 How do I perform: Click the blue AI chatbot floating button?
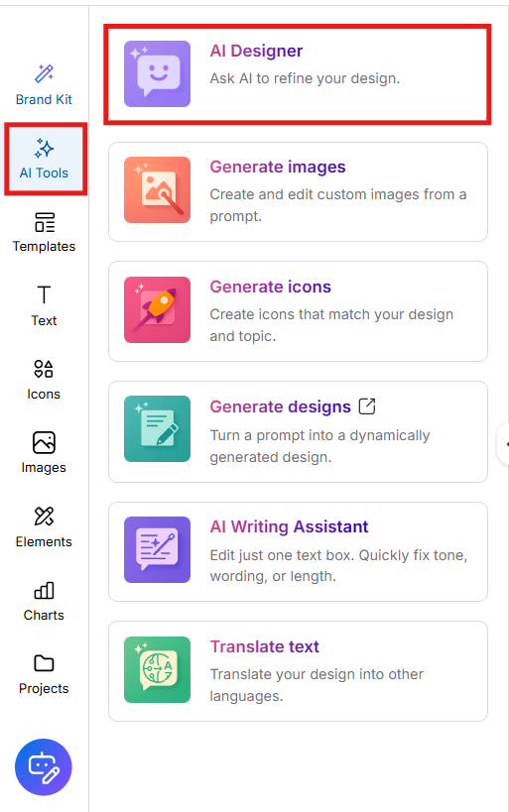point(44,767)
